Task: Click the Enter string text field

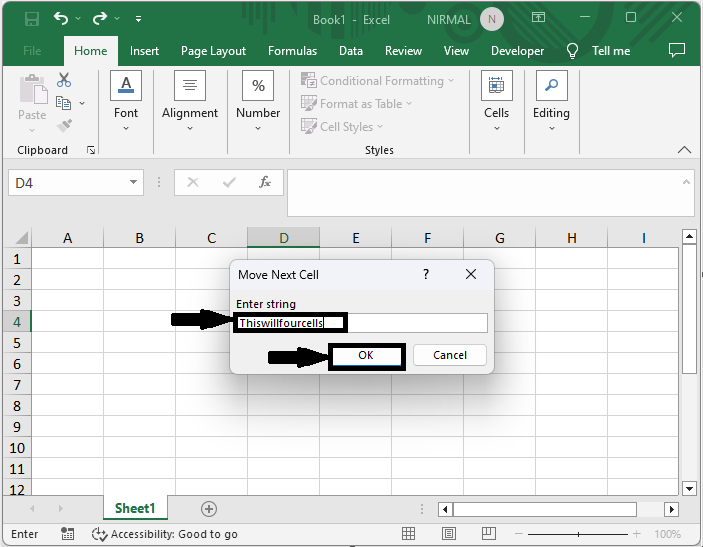Action: pyautogui.click(x=361, y=323)
